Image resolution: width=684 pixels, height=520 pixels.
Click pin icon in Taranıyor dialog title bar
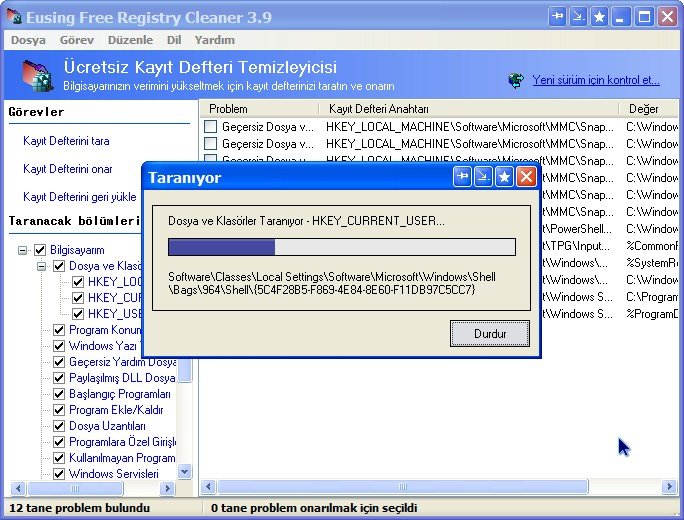[462, 177]
